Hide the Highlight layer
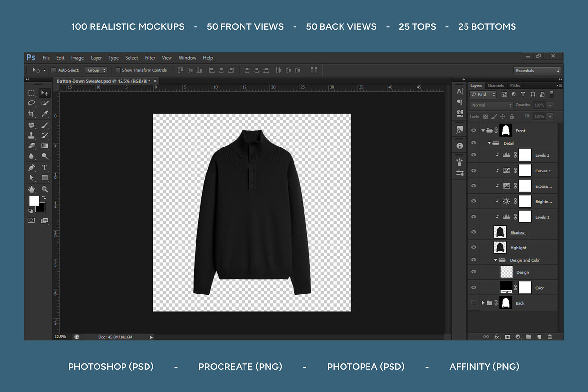The image size is (588, 392). click(473, 247)
